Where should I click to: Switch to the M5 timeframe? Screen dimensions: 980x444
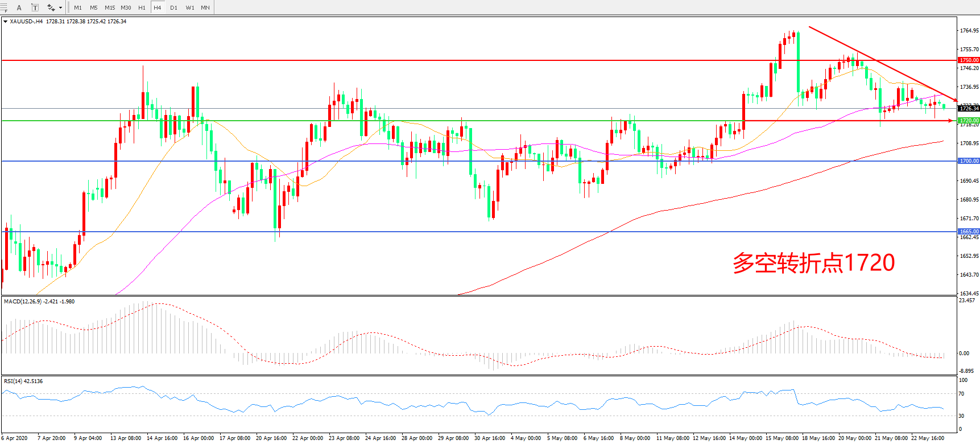coord(94,7)
